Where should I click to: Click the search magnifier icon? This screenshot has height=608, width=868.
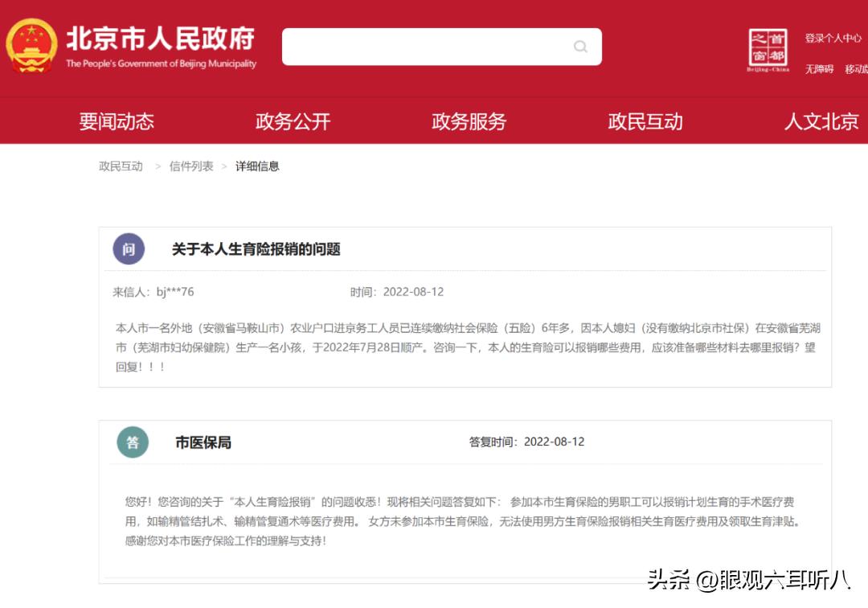pyautogui.click(x=580, y=47)
